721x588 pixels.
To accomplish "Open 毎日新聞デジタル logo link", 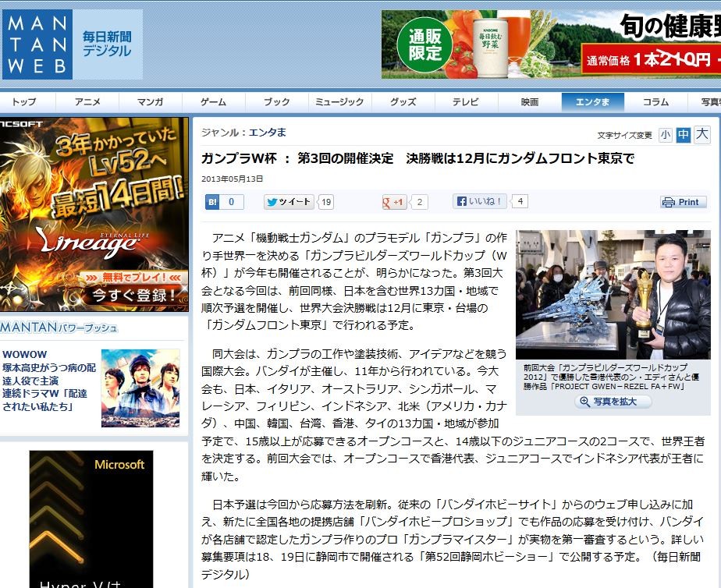I will pyautogui.click(x=107, y=44).
